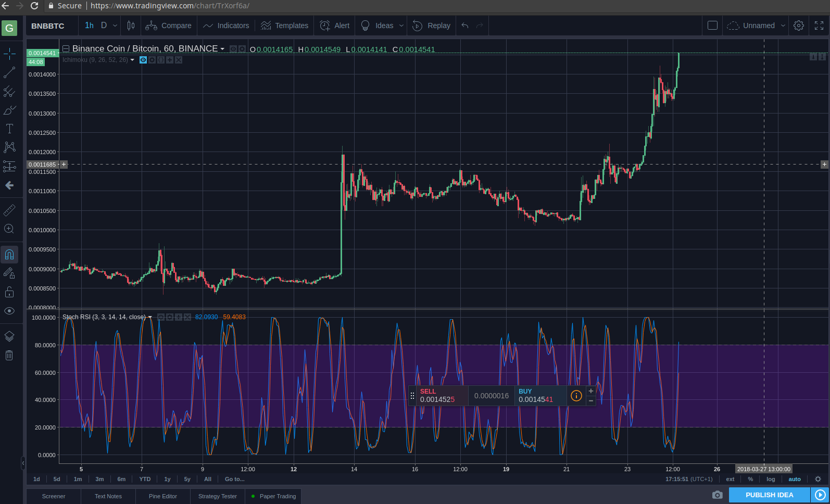Remove the Ichimoku indicator

click(179, 60)
